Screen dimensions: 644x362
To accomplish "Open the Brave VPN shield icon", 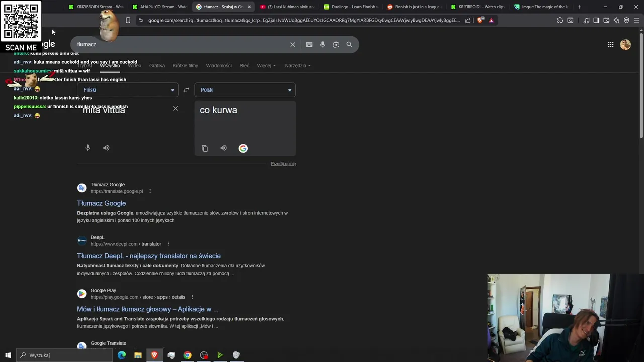I will tap(626, 20).
